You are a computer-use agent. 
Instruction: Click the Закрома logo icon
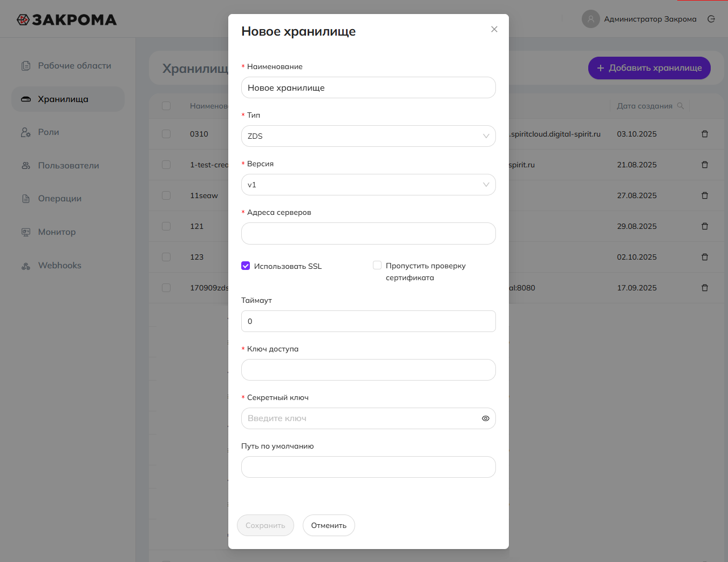tap(23, 20)
